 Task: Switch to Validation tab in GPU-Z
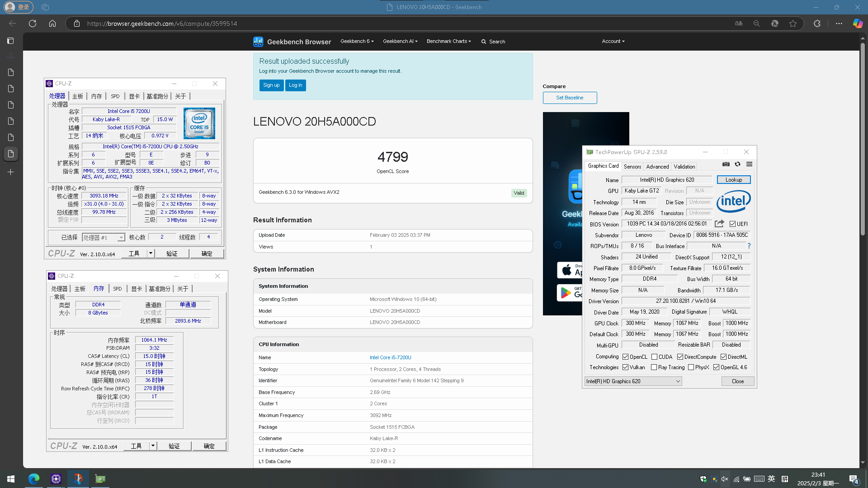pyautogui.click(x=684, y=167)
